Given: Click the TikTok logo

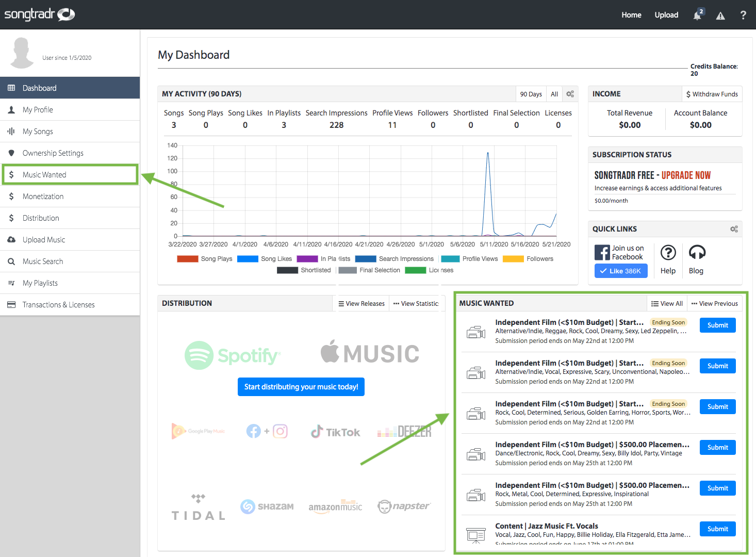Looking at the screenshot, I should click(x=335, y=432).
